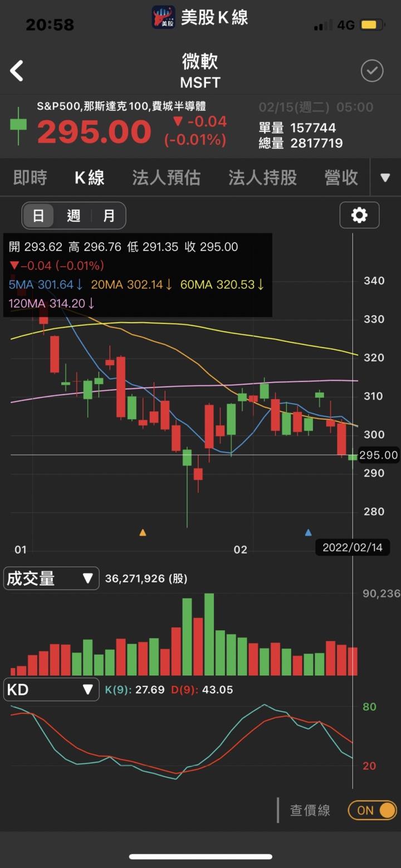Tap the orange triangle event marker on chart
The image size is (401, 868).
click(143, 532)
